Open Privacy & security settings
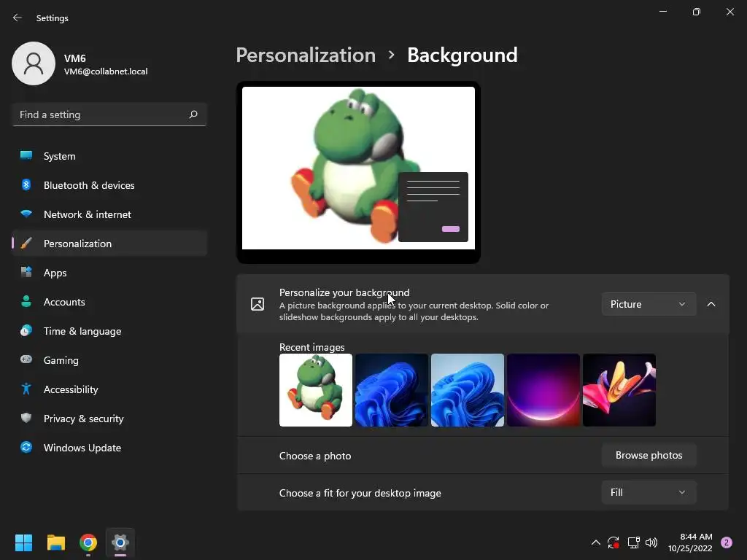The width and height of the screenshot is (747, 560). pyautogui.click(x=109, y=419)
